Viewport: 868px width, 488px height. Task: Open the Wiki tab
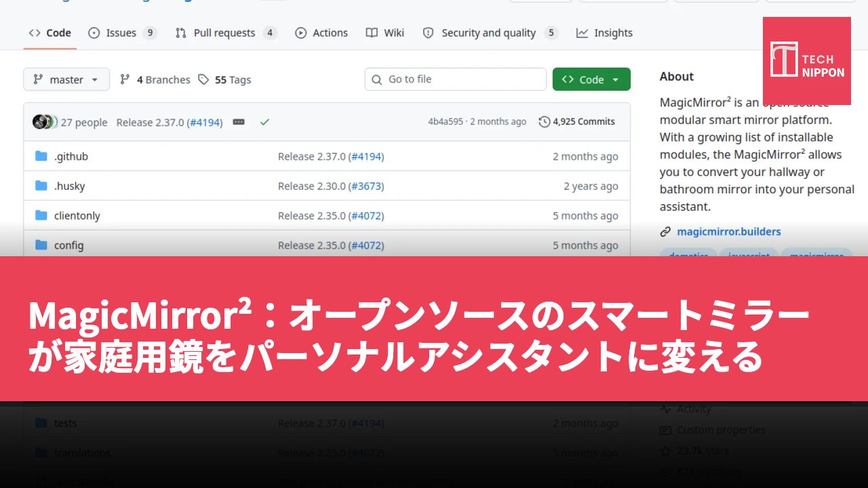click(384, 33)
